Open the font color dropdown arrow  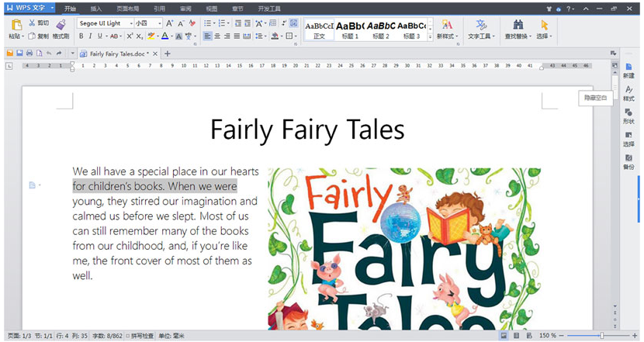(x=171, y=36)
